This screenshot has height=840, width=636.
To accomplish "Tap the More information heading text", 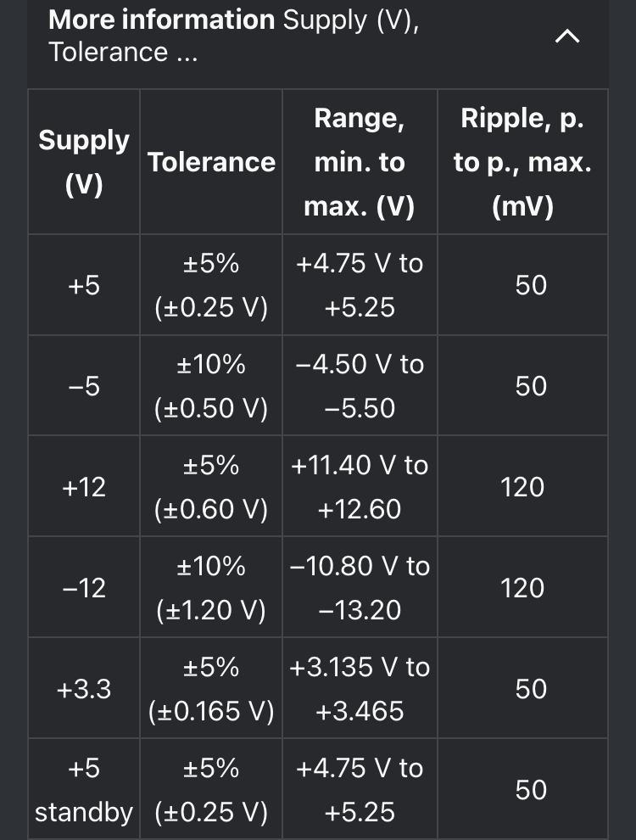I will pyautogui.click(x=162, y=20).
